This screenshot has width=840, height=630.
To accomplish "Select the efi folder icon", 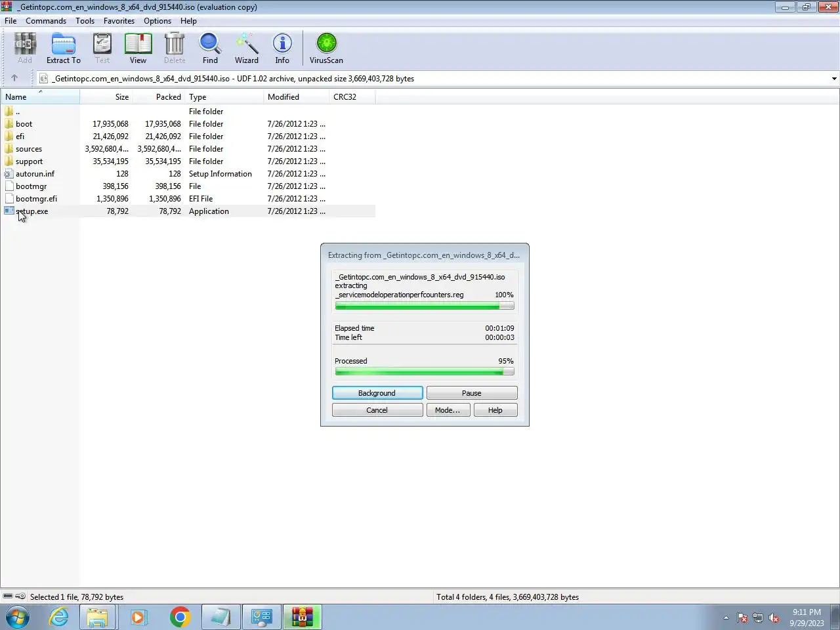I will [x=9, y=136].
